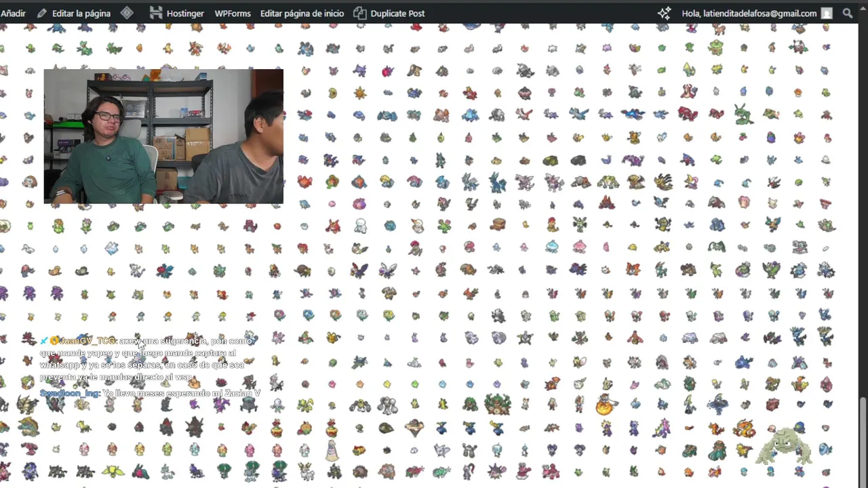Click the webcam video overlay
This screenshot has height=488, width=868.
[163, 136]
